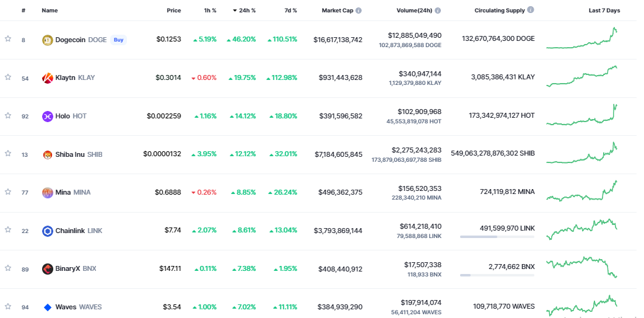This screenshot has width=644, height=318.
Task: Add BinaryX to watchlist with star
Action: 8,268
